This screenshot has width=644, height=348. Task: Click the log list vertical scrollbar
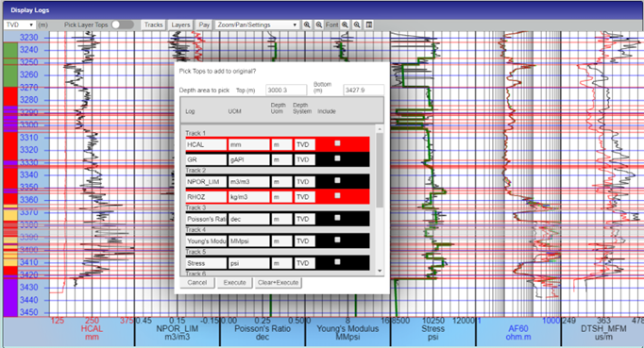380,171
